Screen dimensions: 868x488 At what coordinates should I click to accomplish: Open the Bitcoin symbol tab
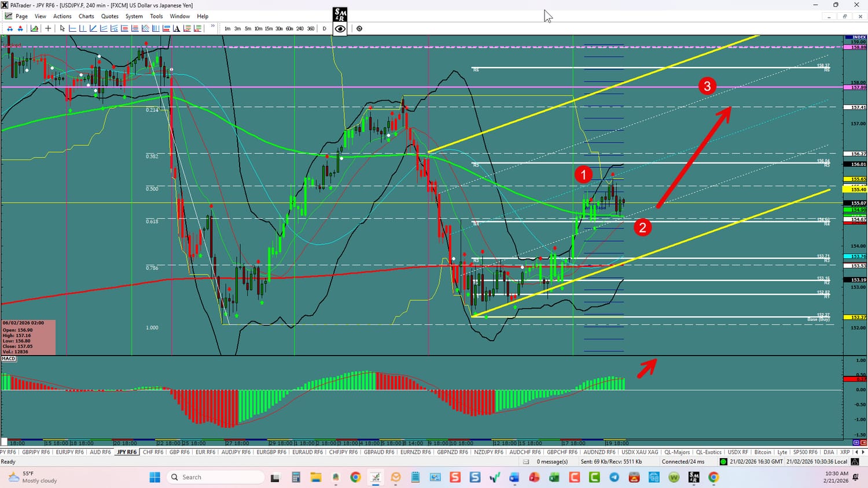(763, 452)
